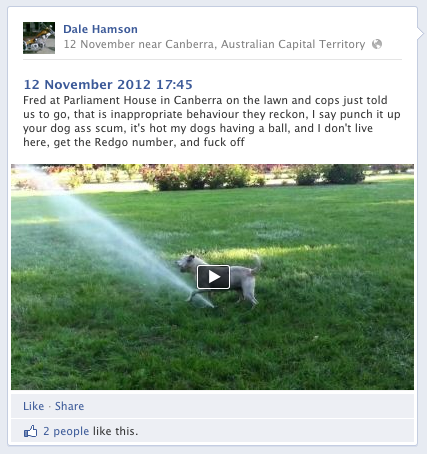Click the 'like this.' text in footer
Image resolution: width=427 pixels, height=454 pixels.
(115, 431)
